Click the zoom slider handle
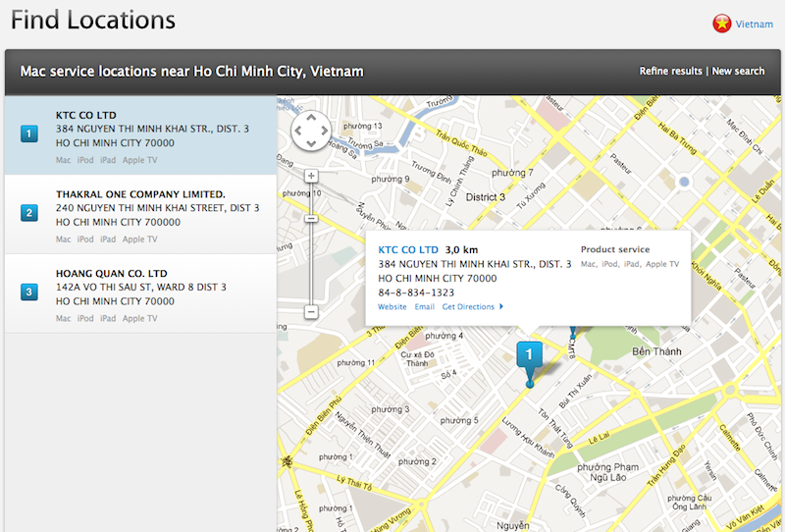This screenshot has height=532, width=785. point(311,219)
